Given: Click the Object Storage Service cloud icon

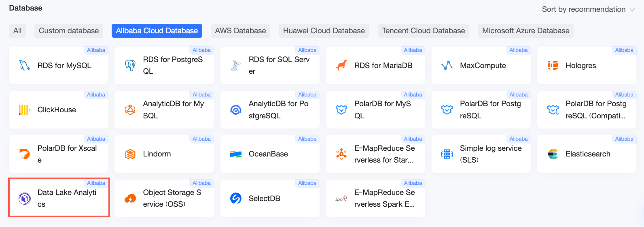Looking at the screenshot, I should [130, 198].
